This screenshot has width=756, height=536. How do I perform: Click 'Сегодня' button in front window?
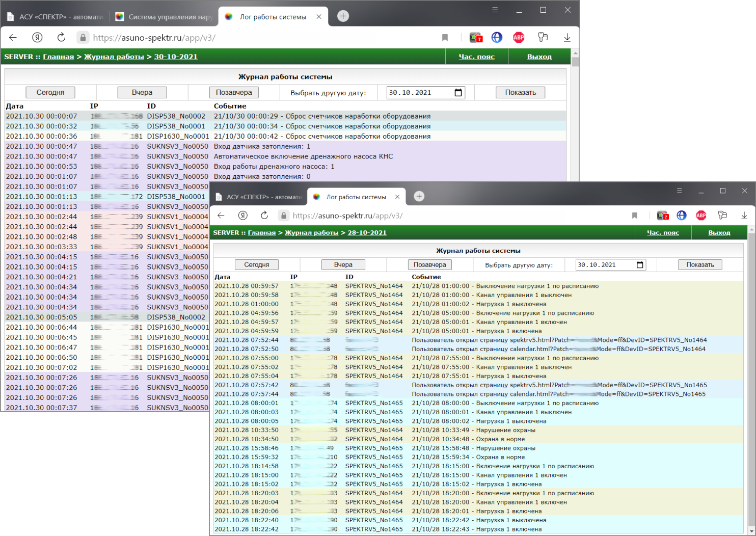coord(257,265)
